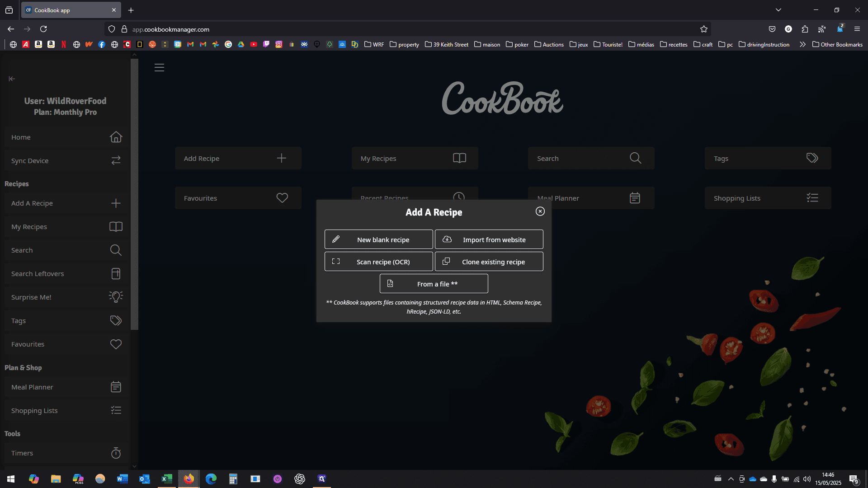Click the heart icon beside Favourites in sidebar

click(116, 344)
